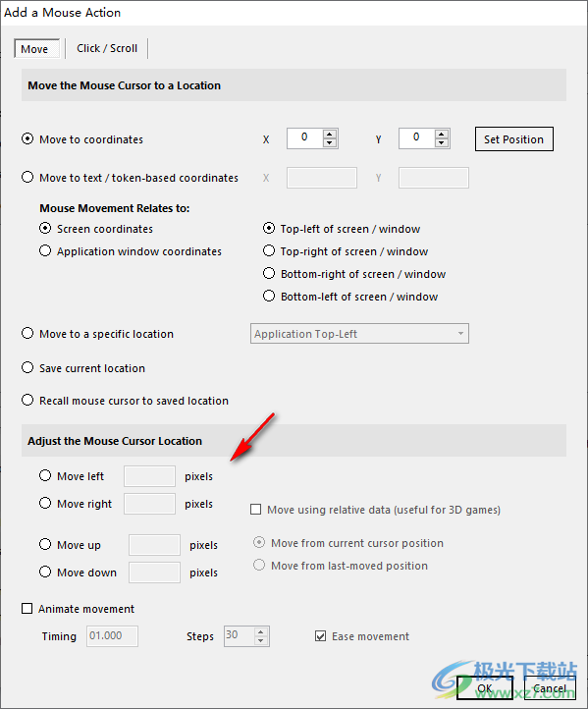Click the X coordinate input field
This screenshot has height=709, width=588.
click(305, 138)
